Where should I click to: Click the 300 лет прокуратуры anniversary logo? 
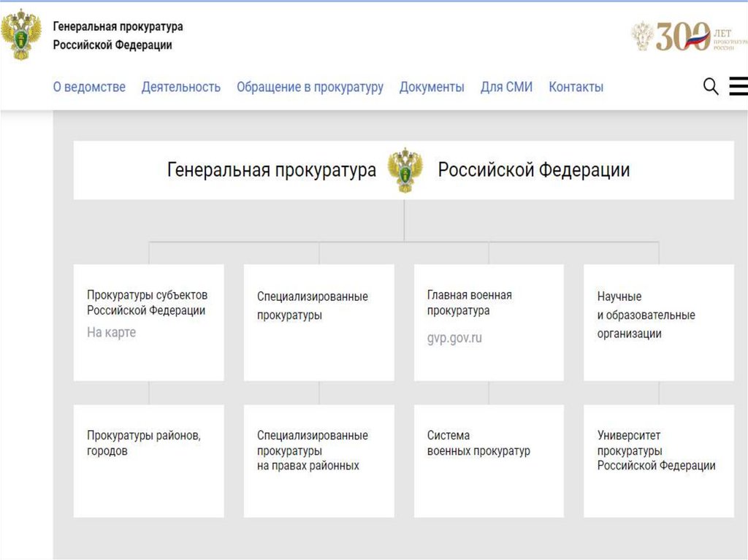coord(690,36)
